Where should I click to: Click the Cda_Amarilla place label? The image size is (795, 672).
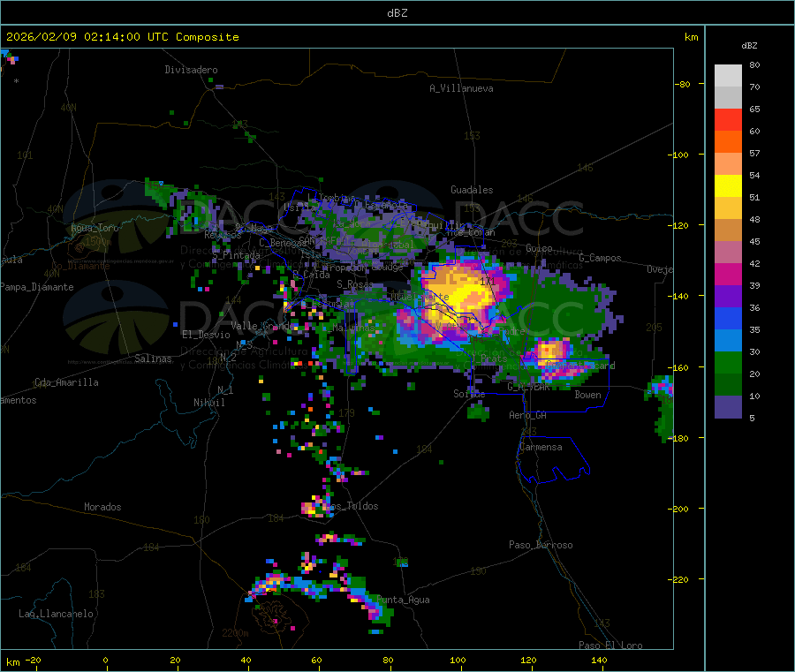pos(66,382)
